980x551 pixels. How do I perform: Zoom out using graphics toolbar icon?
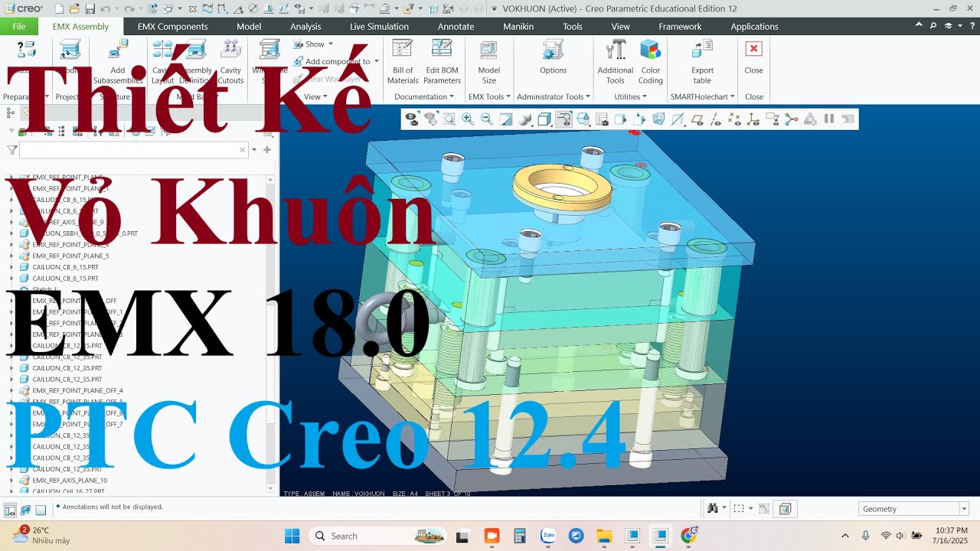[x=487, y=119]
